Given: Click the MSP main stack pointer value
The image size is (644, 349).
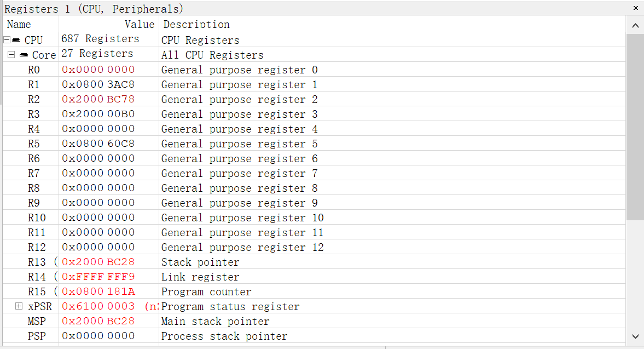Looking at the screenshot, I should [x=98, y=321].
